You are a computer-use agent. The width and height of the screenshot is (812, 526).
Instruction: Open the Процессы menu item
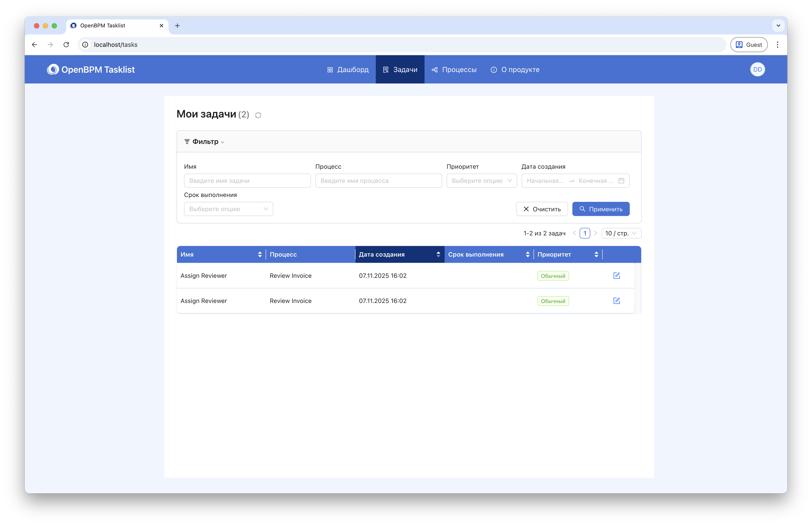[x=454, y=70]
